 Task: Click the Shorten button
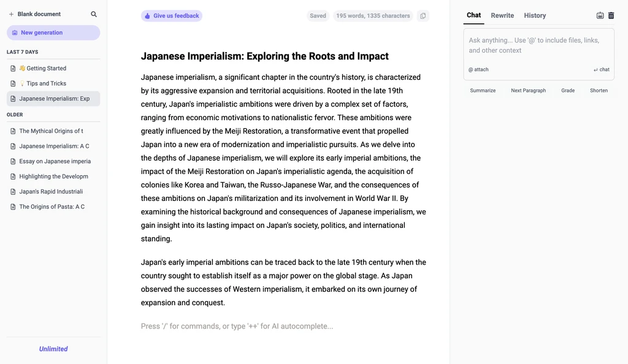599,91
